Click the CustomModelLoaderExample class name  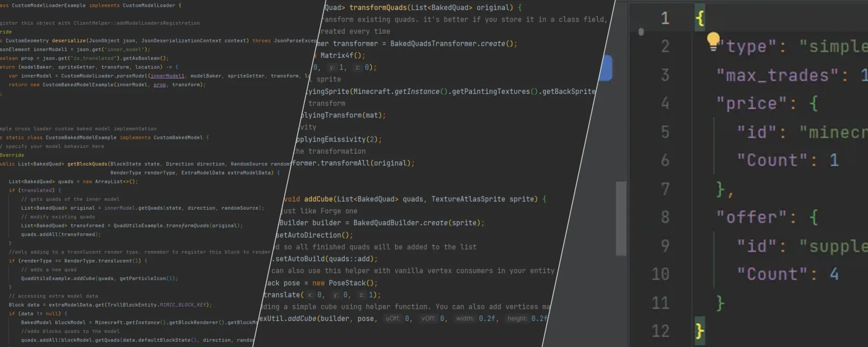49,5
